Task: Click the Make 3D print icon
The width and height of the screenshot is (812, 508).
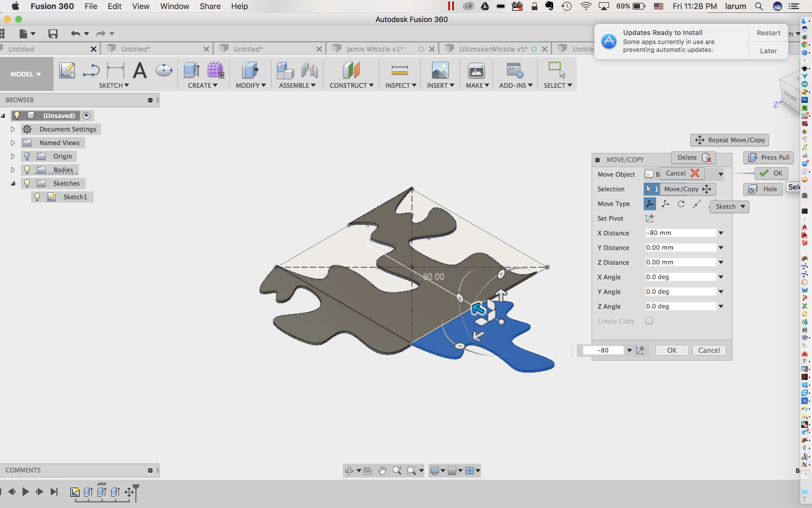Action: pyautogui.click(x=476, y=71)
